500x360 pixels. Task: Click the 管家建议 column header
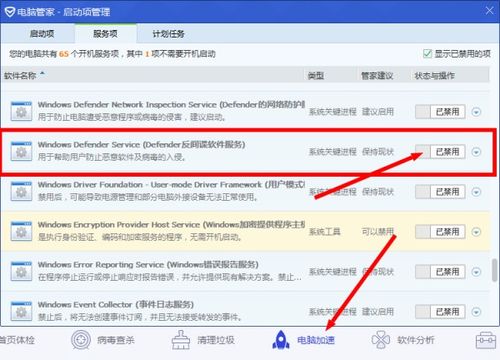[x=377, y=76]
